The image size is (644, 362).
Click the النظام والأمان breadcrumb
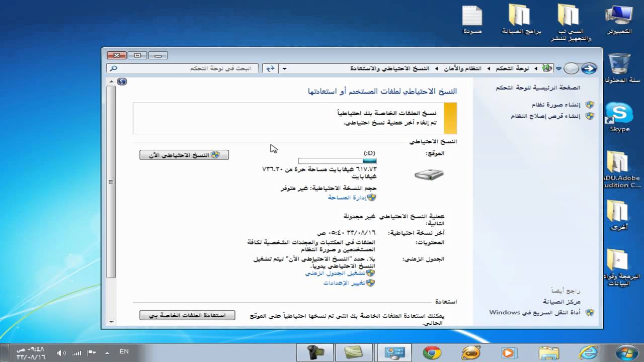tap(462, 68)
